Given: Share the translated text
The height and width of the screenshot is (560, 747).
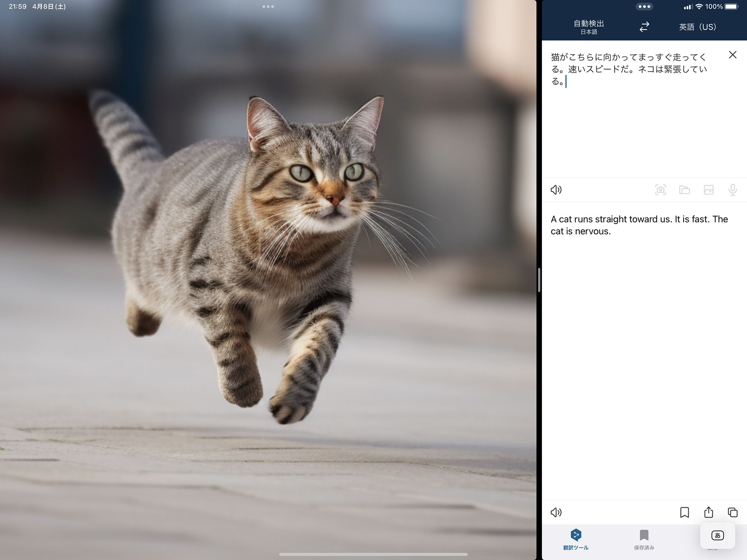Looking at the screenshot, I should 708,512.
